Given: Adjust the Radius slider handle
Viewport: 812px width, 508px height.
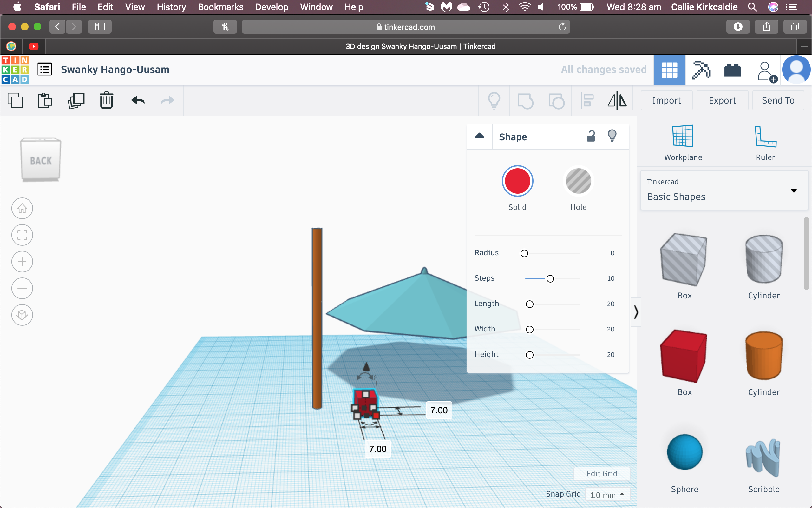Looking at the screenshot, I should pos(524,253).
